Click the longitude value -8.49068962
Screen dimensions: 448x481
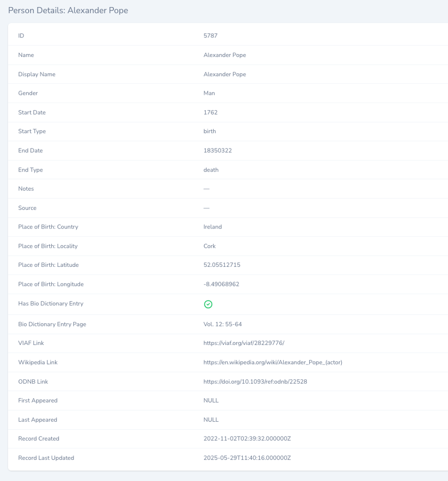221,284
